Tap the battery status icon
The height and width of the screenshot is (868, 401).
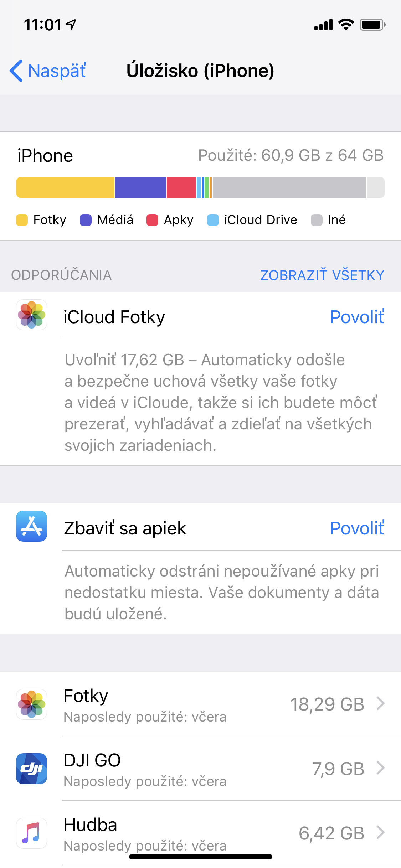click(372, 25)
